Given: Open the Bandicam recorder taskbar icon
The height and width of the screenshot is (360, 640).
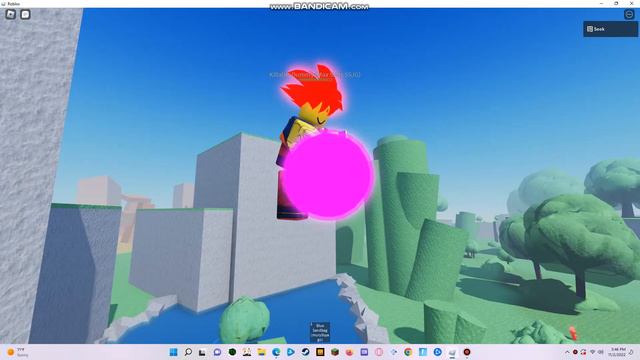Looking at the screenshot, I should point(467,352).
